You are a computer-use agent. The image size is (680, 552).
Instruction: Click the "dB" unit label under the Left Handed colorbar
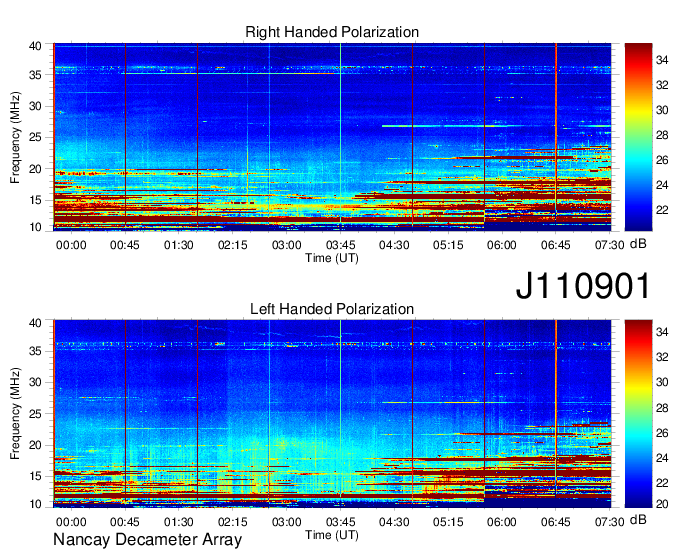(x=638, y=519)
